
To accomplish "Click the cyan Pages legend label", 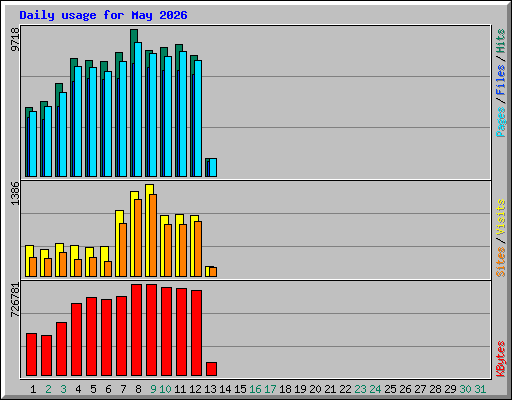I will click(x=500, y=122).
